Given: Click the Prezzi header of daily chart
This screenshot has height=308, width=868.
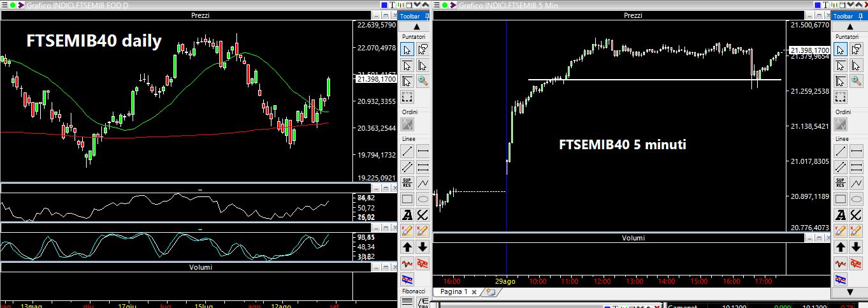Looking at the screenshot, I should 200,15.
